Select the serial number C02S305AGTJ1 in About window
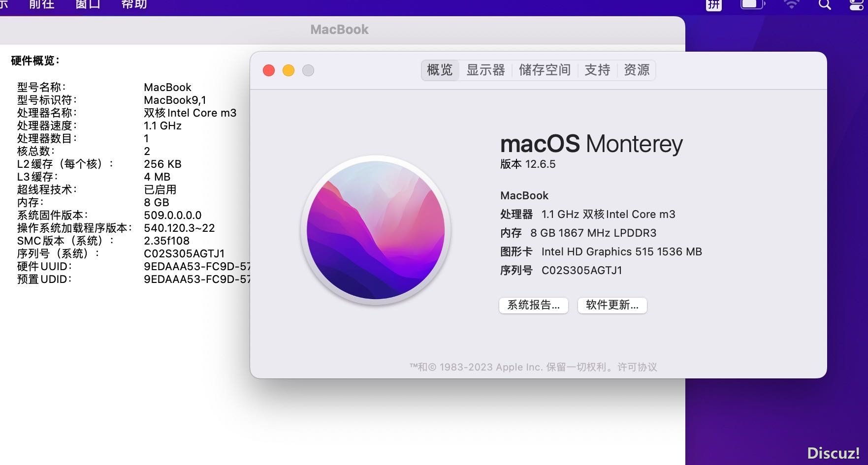 [582, 270]
